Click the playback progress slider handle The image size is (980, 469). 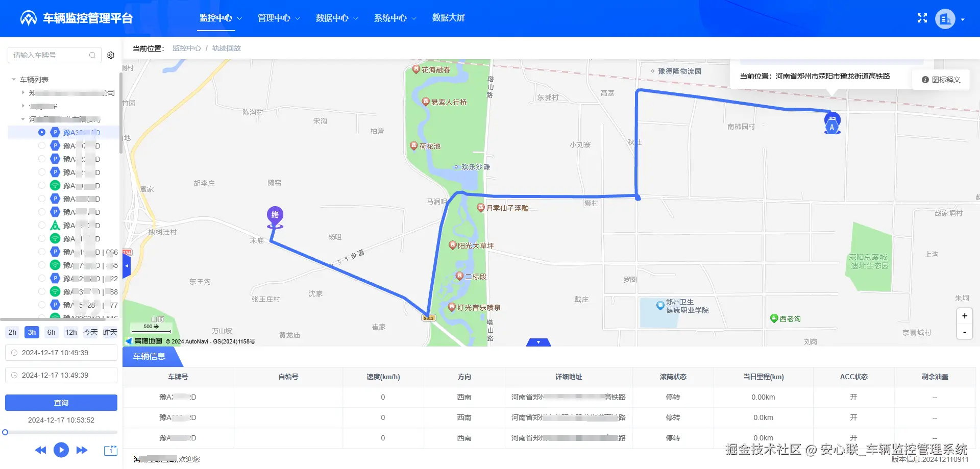5,432
